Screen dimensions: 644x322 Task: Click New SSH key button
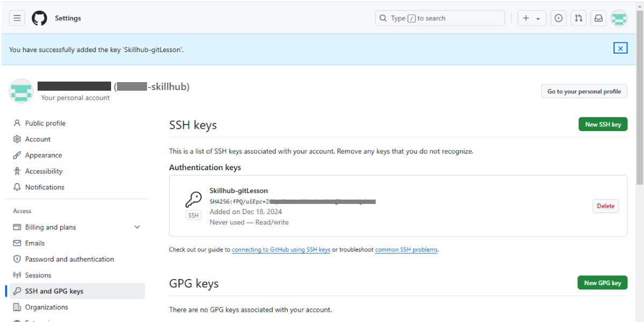click(x=603, y=124)
